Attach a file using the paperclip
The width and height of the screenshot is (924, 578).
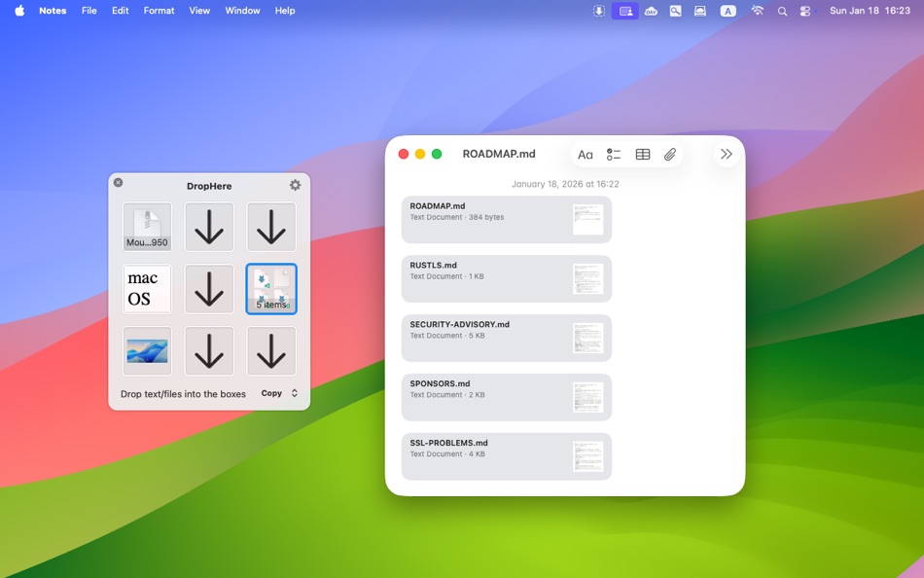pos(670,154)
